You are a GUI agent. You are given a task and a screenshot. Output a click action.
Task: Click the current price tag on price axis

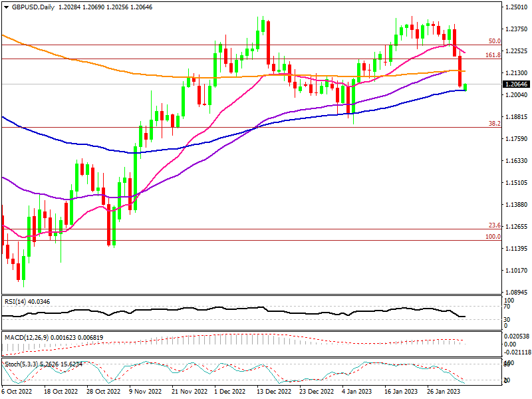point(516,84)
